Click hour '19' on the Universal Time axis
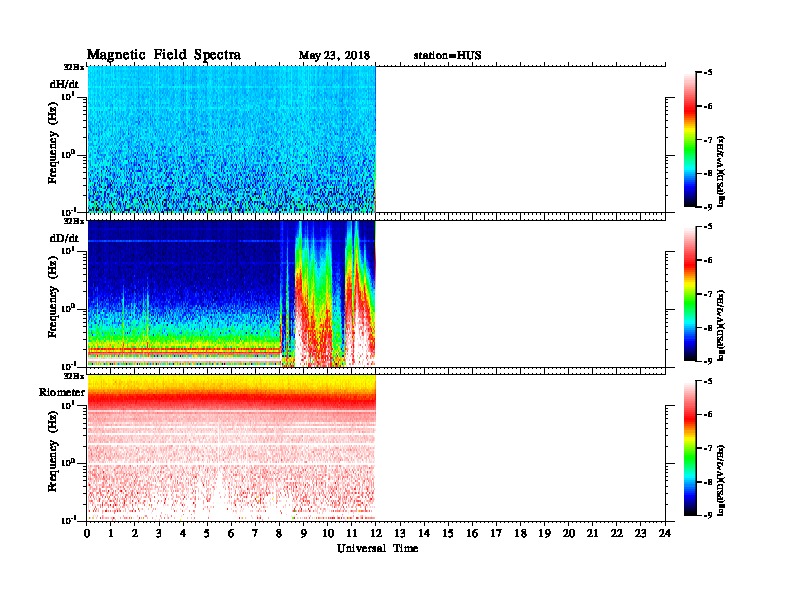 544,533
